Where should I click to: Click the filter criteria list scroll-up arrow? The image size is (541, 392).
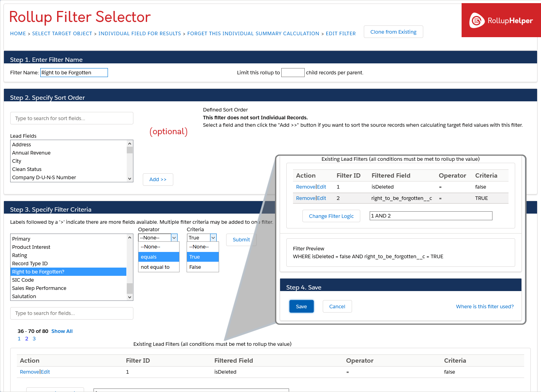130,237
